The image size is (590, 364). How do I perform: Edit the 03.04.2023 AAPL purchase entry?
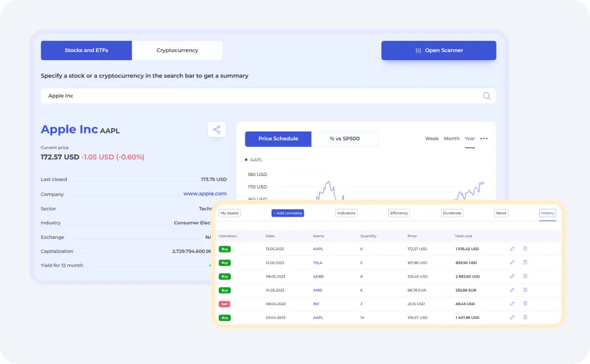512,318
